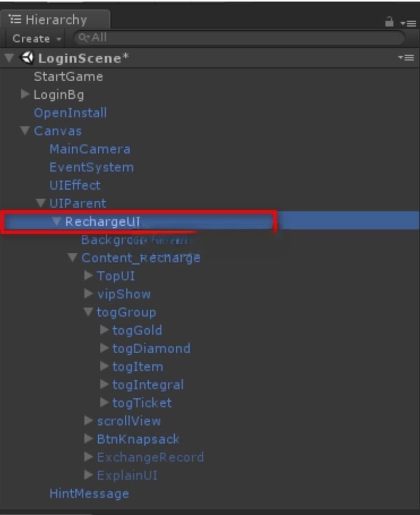Select the StartGame object
The width and height of the screenshot is (420, 515).
tap(68, 76)
